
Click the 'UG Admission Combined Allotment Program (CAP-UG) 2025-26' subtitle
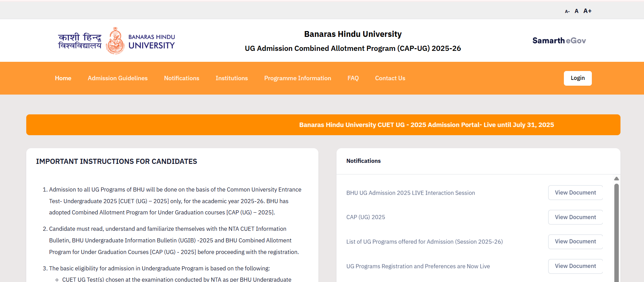353,48
